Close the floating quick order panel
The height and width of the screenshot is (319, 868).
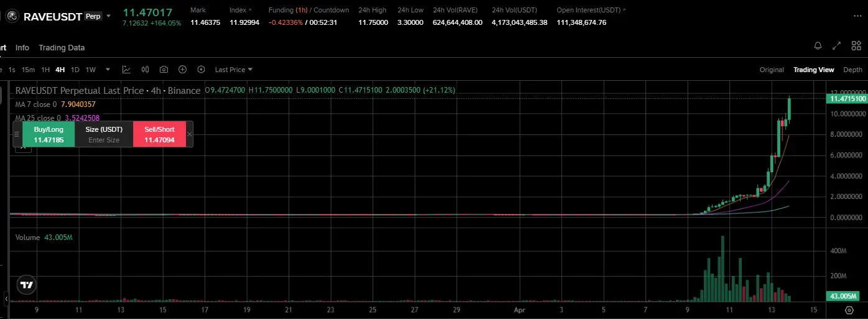point(190,134)
